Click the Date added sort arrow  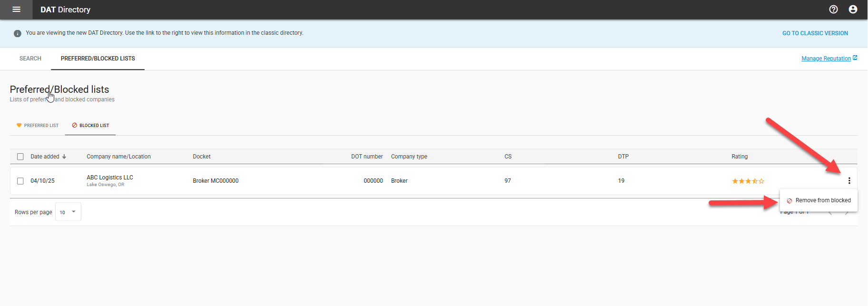click(x=64, y=157)
